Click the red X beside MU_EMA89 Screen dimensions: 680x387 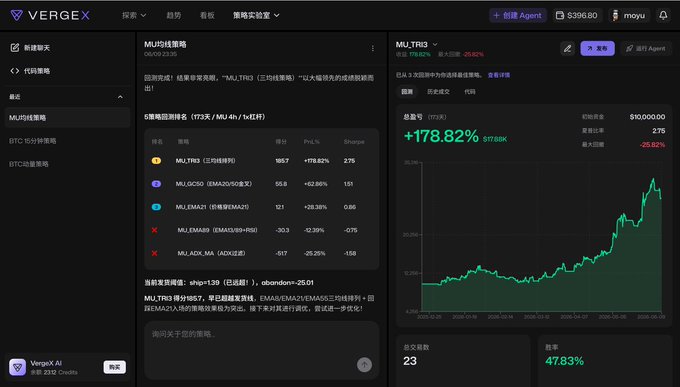click(x=154, y=230)
